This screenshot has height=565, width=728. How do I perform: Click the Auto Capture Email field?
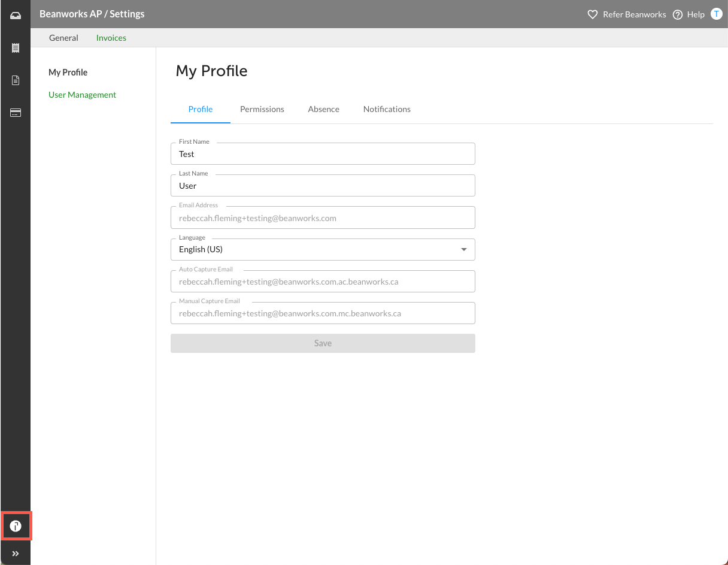[323, 281]
